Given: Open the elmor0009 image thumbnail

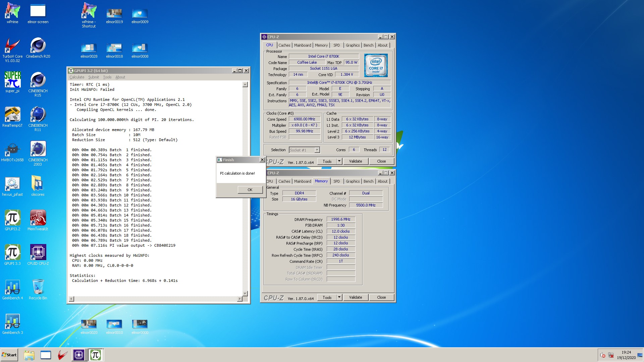Looking at the screenshot, I should (x=140, y=16).
